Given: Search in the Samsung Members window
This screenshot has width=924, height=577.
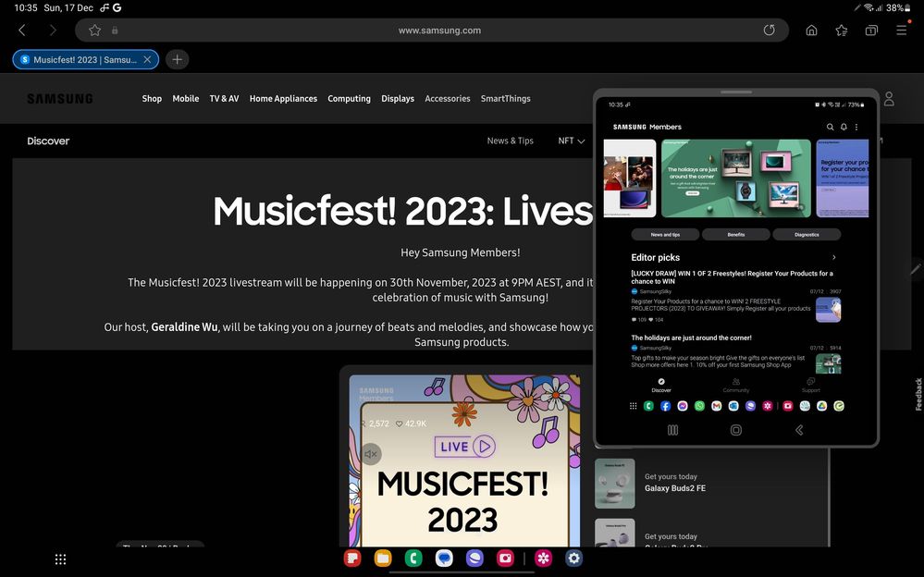Looking at the screenshot, I should 831,127.
